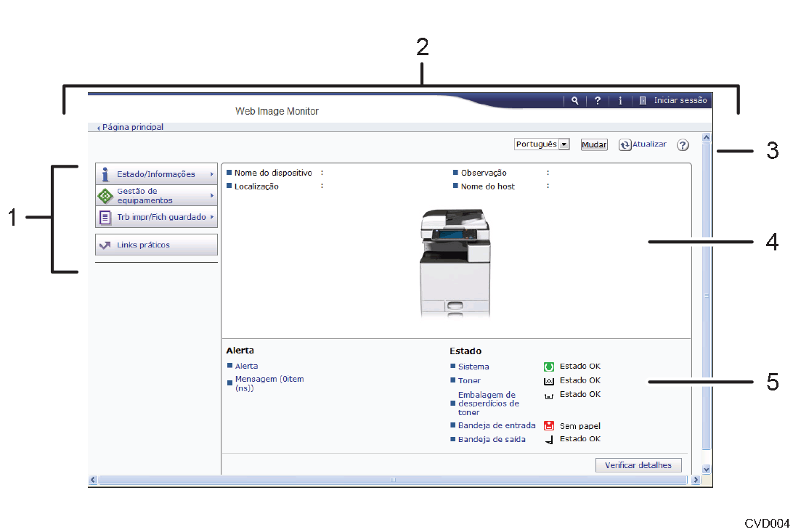Click the circled help icon beside Atualizar
The height and width of the screenshot is (532, 801).
point(683,145)
